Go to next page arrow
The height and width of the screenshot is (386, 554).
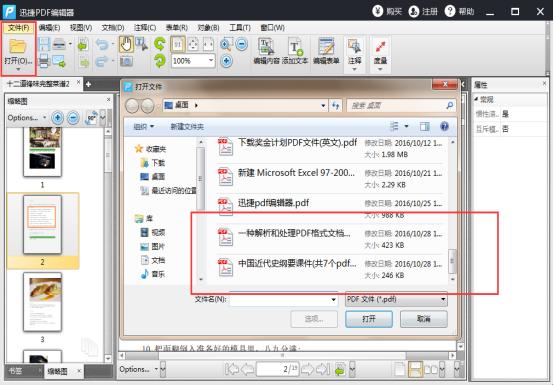click(x=307, y=369)
